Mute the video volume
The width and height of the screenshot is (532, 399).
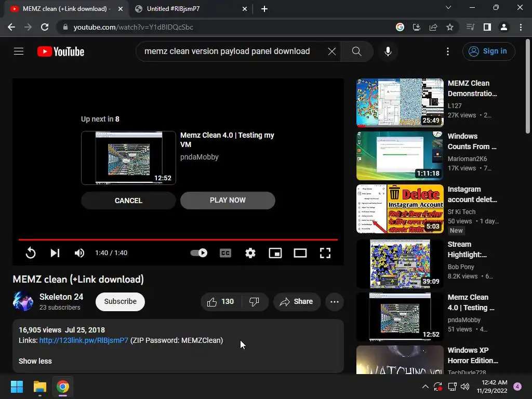point(79,253)
